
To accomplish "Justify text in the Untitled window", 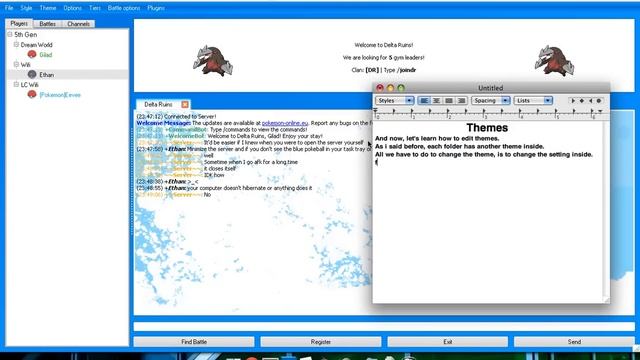I will click(449, 100).
